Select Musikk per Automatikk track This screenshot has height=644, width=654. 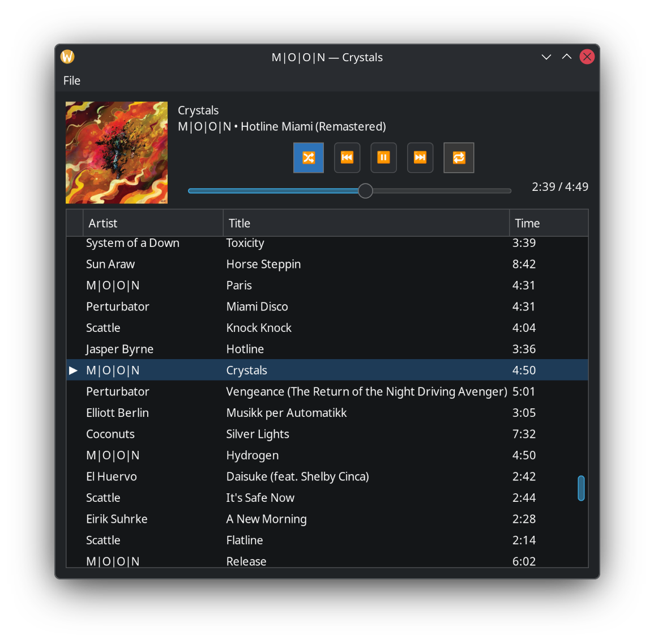[327, 413]
